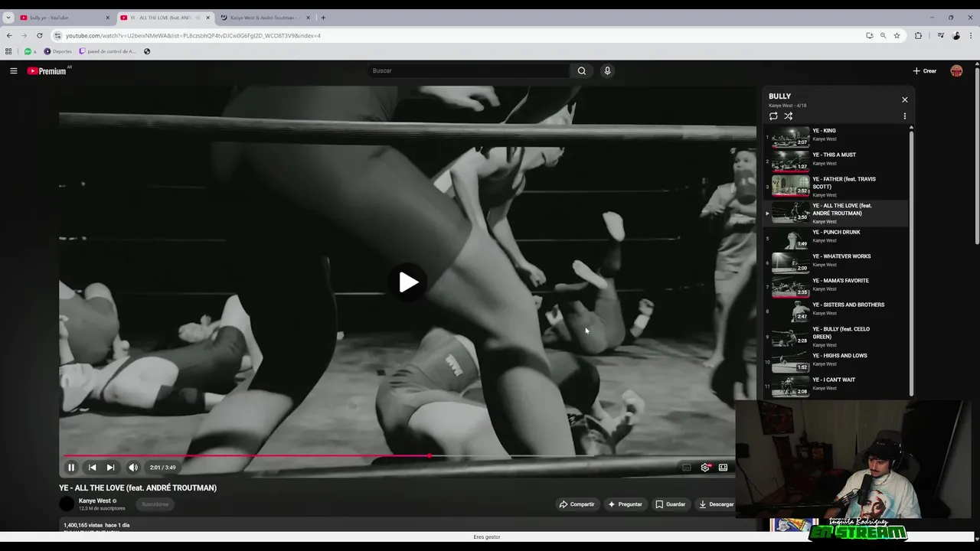Click the browser address bar URL
The height and width of the screenshot is (551, 980).
point(193,36)
